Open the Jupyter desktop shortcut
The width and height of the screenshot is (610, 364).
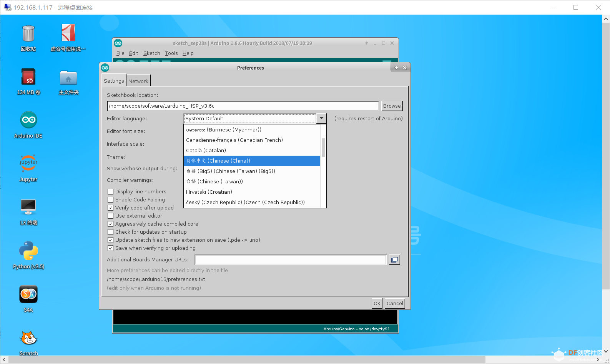[x=28, y=163]
